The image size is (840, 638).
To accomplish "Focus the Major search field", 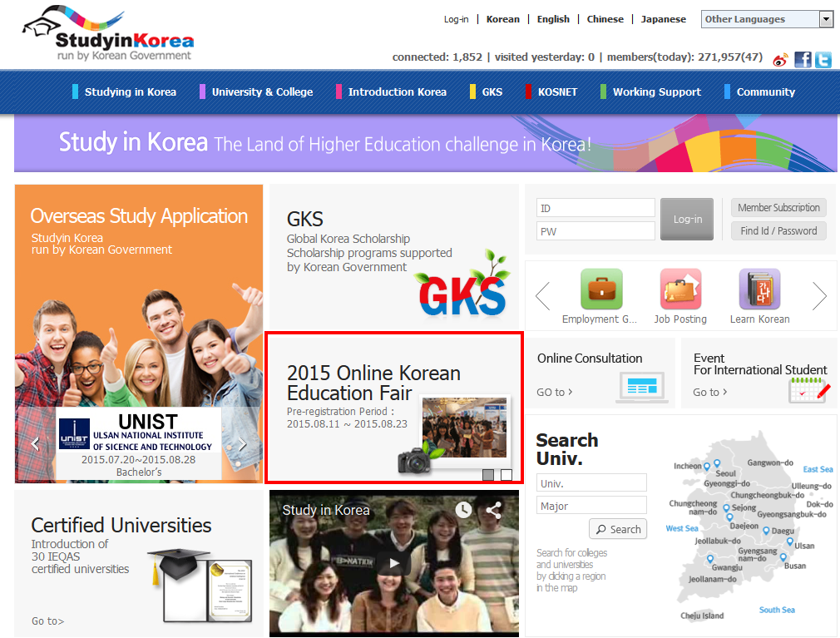I will [591, 505].
